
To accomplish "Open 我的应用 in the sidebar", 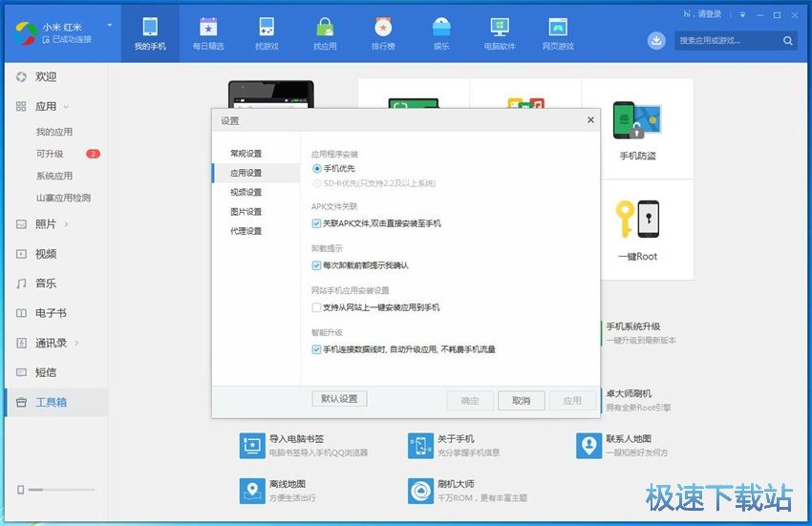I will click(53, 132).
